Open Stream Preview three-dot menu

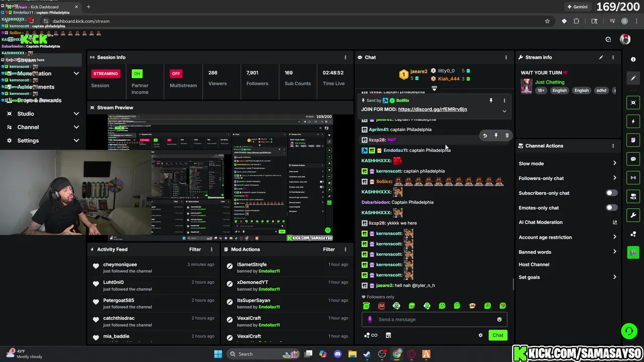[345, 108]
